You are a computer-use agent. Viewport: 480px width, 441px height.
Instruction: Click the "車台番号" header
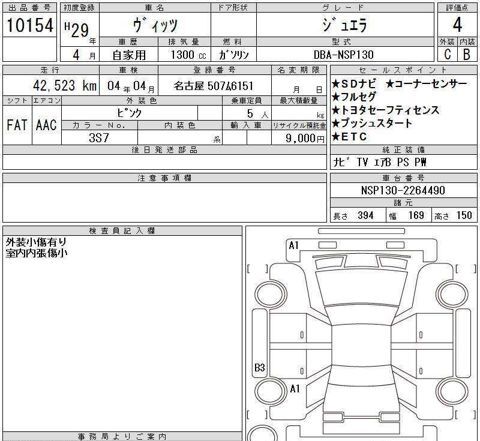(x=403, y=178)
